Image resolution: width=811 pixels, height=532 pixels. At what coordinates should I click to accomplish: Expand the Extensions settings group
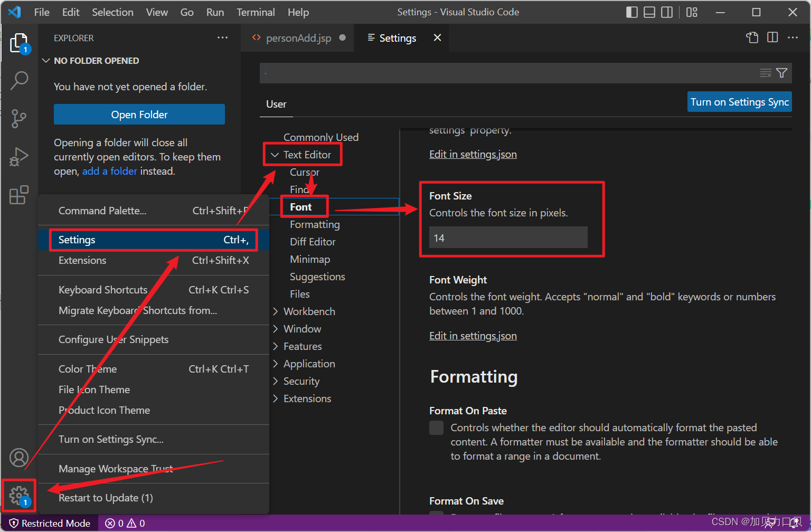click(275, 398)
